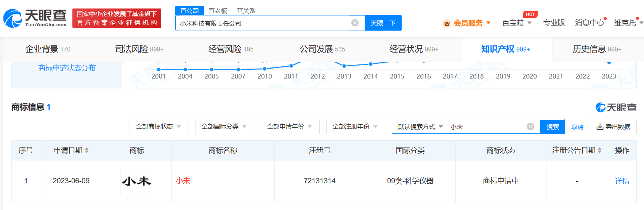Click the 2023-06-09 application date cell
This screenshot has height=210, width=644.
tap(71, 181)
